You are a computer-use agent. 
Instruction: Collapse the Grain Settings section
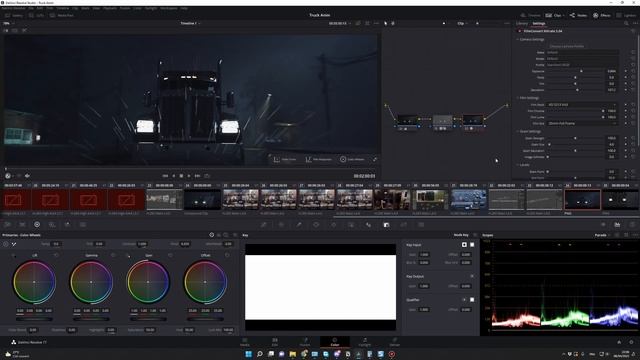point(518,131)
